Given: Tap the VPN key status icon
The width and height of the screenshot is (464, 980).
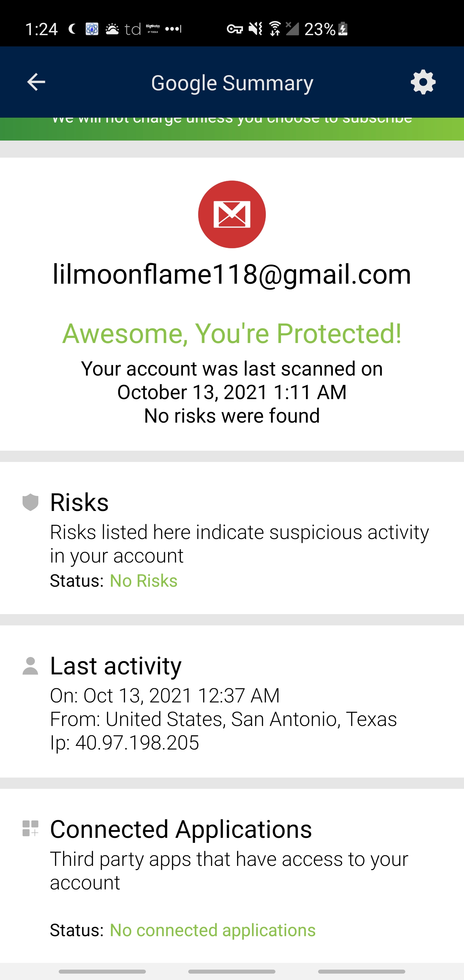Looking at the screenshot, I should tap(235, 29).
